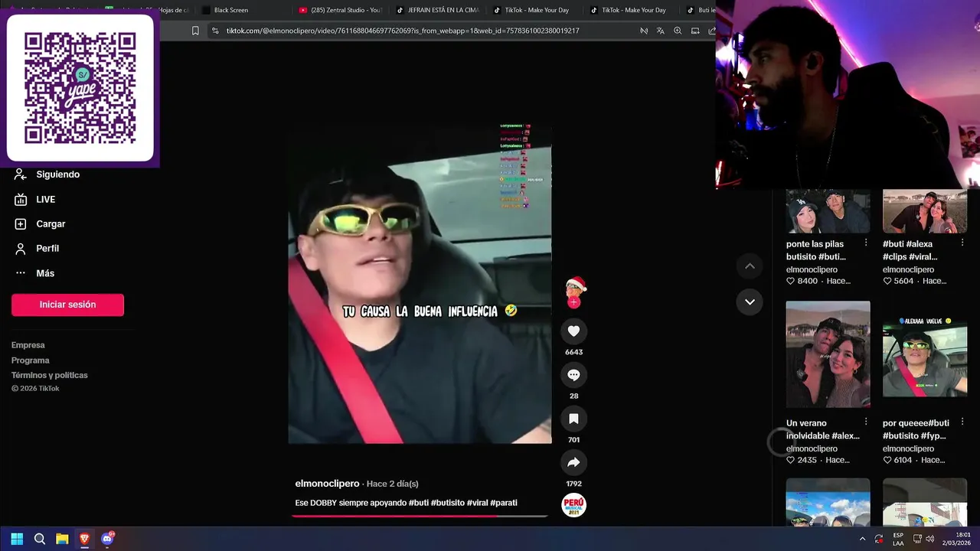This screenshot has width=980, height=551.
Task: Follow the creator via red plus badge
Action: (573, 302)
